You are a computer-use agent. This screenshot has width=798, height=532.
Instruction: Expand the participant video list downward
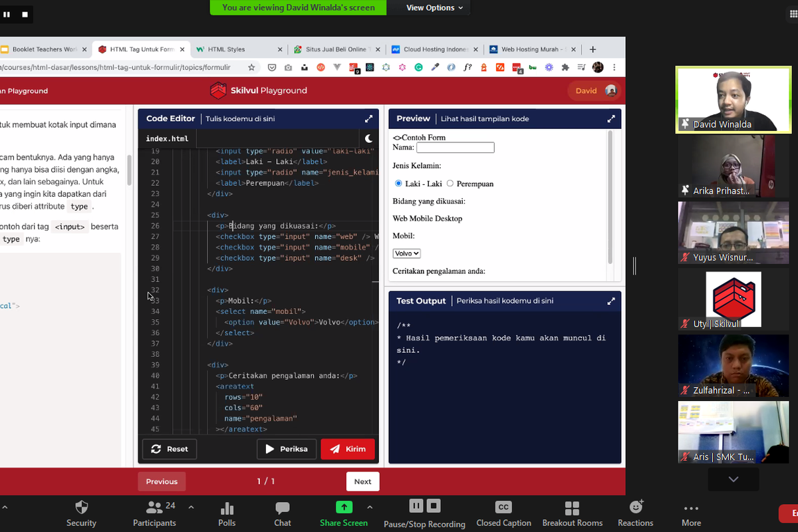(x=733, y=479)
